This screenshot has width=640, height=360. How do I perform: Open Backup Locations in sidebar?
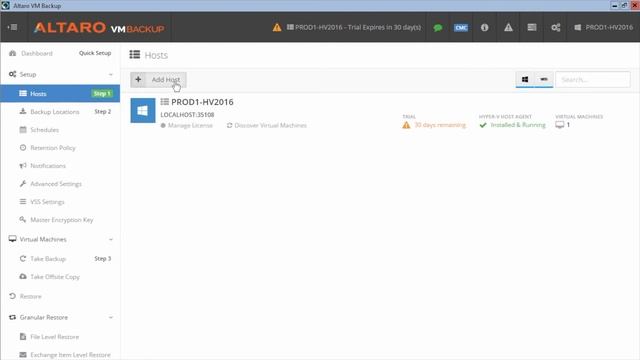(x=55, y=112)
